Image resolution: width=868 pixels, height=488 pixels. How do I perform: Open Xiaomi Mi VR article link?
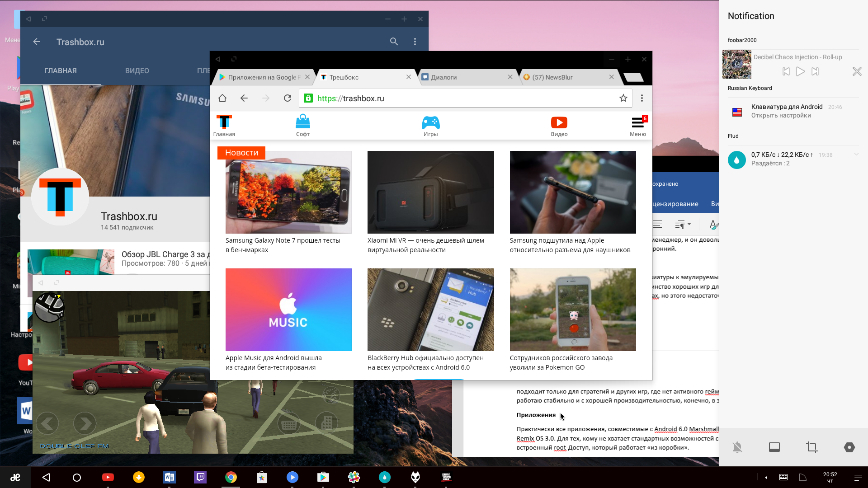click(x=425, y=245)
